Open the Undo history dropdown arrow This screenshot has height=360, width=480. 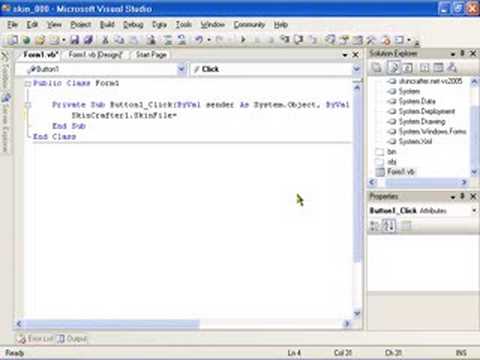click(209, 40)
